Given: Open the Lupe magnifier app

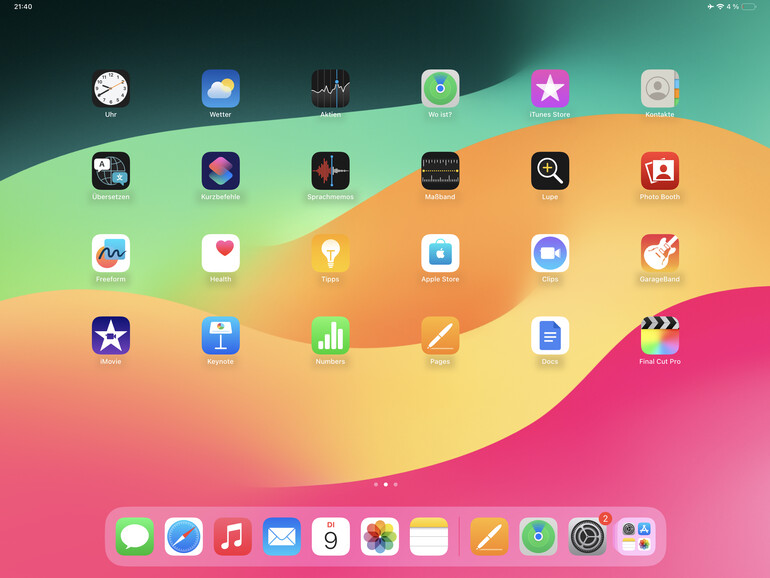Looking at the screenshot, I should coord(550,170).
